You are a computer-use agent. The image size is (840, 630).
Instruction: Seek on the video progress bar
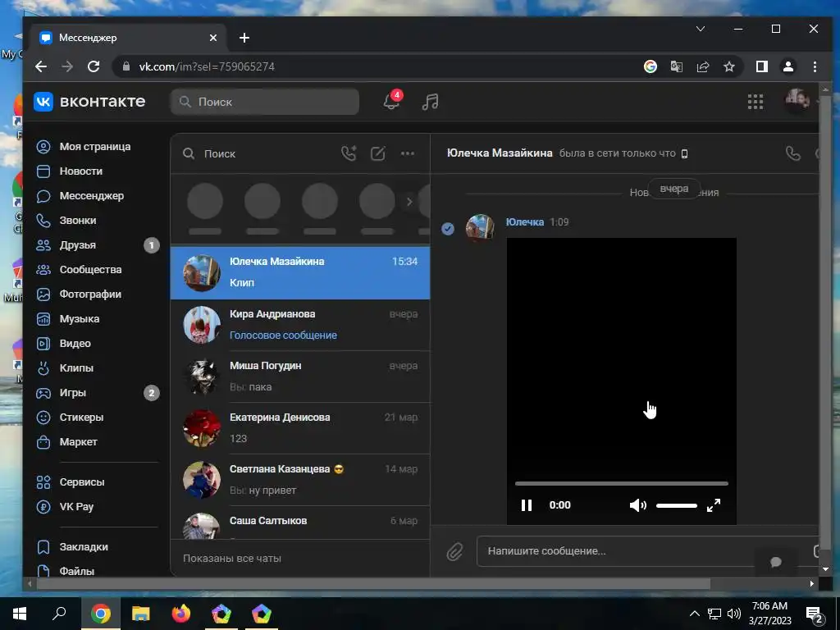pyautogui.click(x=622, y=483)
